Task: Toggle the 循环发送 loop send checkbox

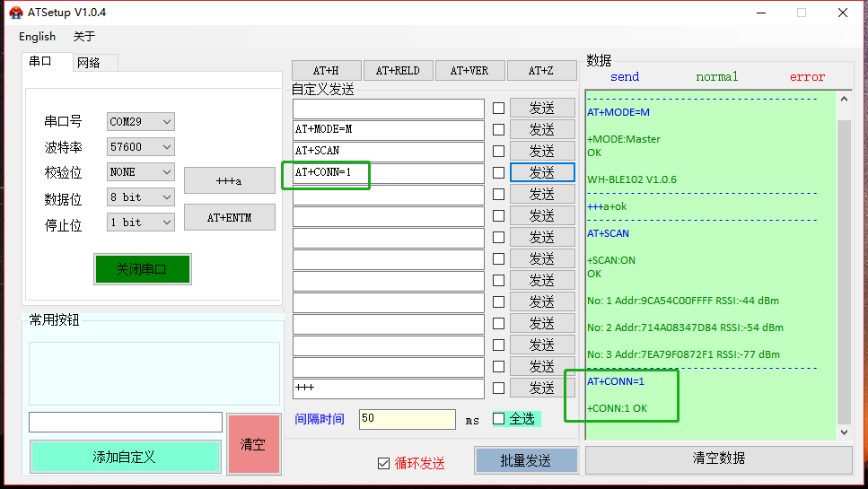Action: 384,463
